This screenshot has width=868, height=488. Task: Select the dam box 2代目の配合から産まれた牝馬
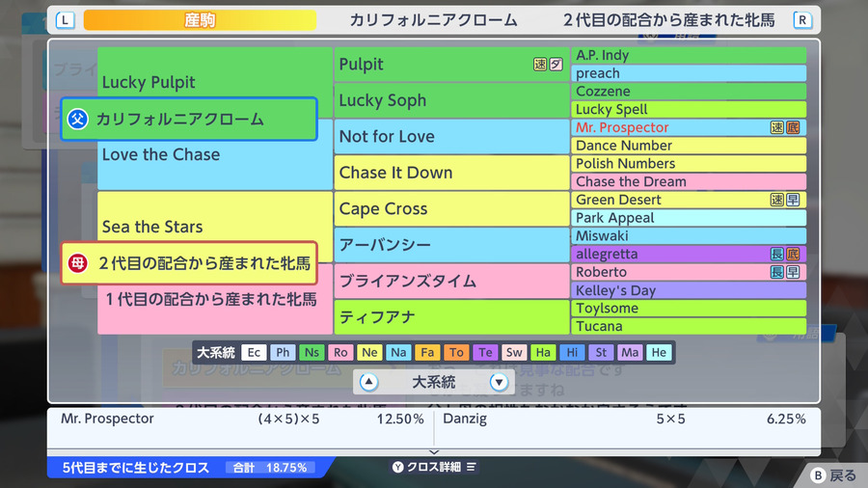[x=189, y=263]
